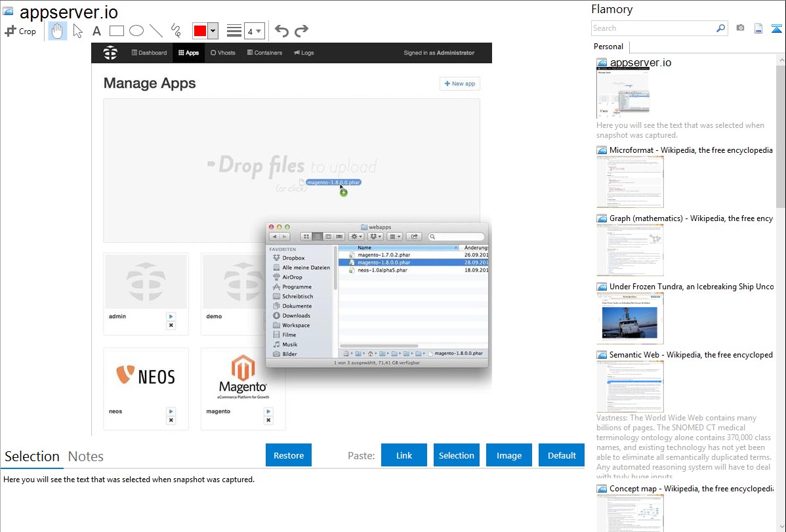
Task: Switch to the Selection tab
Action: coord(32,457)
